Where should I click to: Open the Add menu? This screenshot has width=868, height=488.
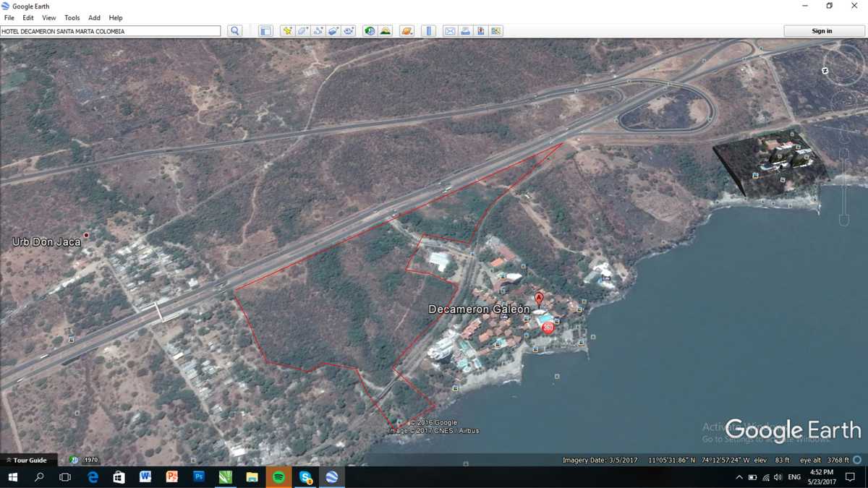point(95,17)
